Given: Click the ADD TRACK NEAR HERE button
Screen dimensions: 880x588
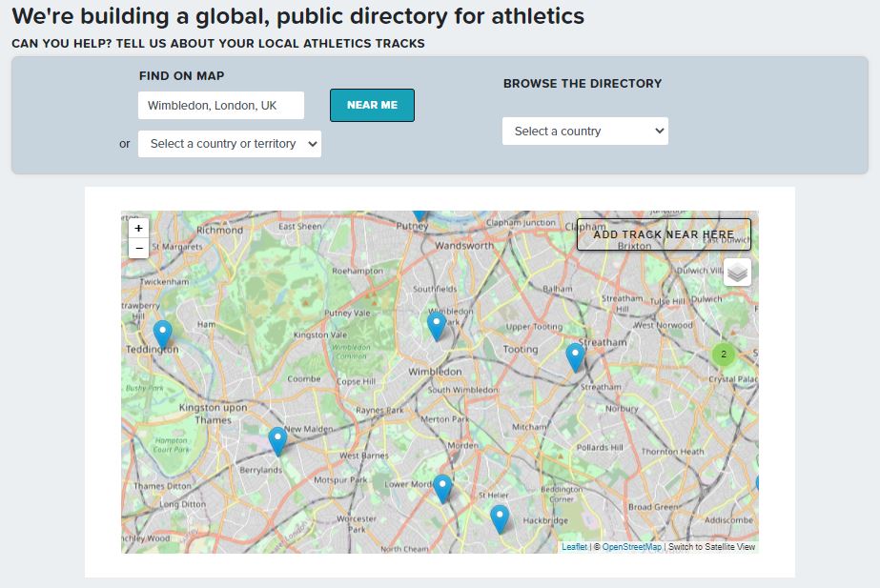Looking at the screenshot, I should tap(664, 234).
